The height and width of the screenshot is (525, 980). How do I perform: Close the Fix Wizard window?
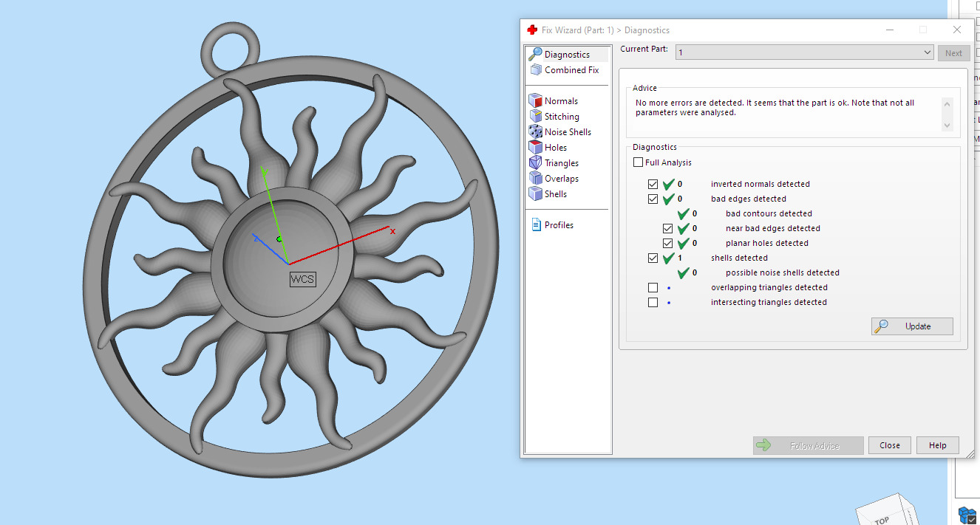(x=957, y=30)
